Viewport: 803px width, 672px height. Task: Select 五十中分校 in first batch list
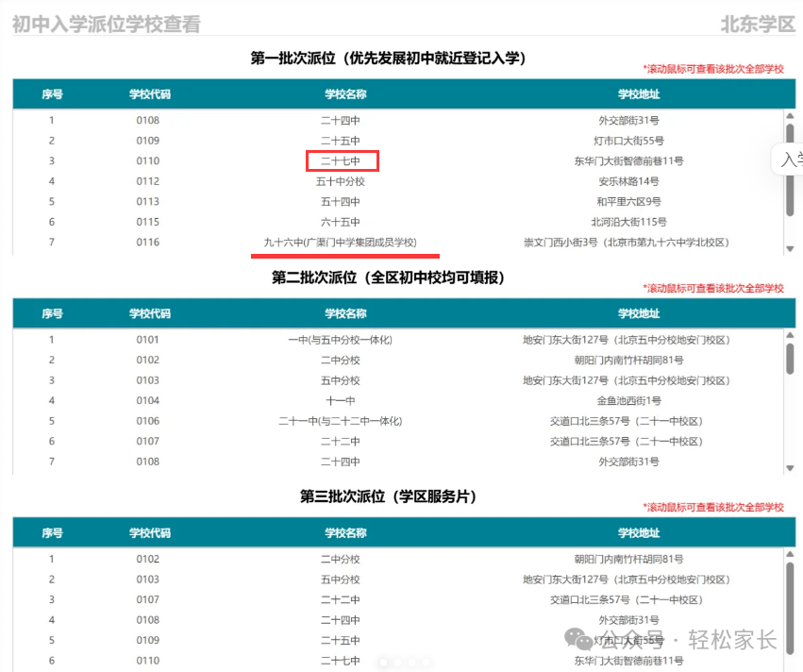tap(341, 181)
